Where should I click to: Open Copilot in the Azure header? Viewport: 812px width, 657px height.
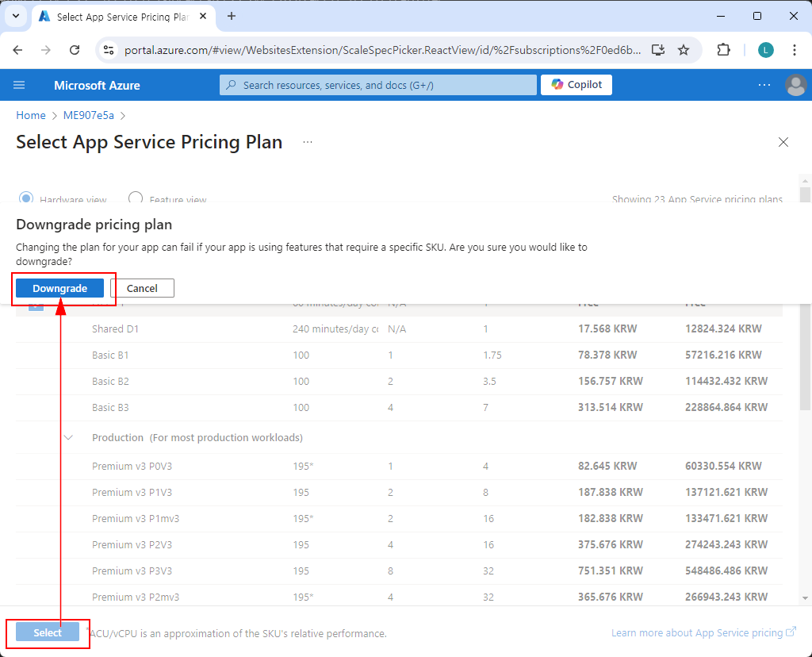click(576, 85)
